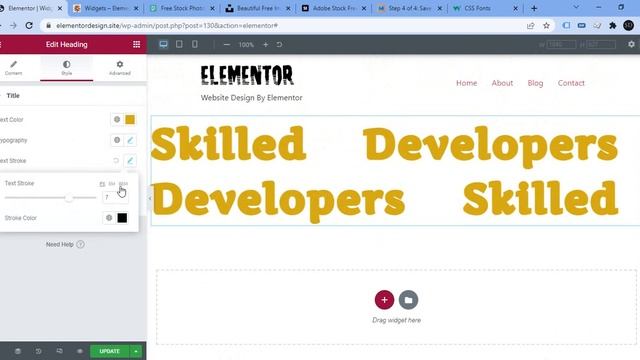The width and height of the screenshot is (640, 360).
Task: Open the Home menu link
Action: pos(467,83)
